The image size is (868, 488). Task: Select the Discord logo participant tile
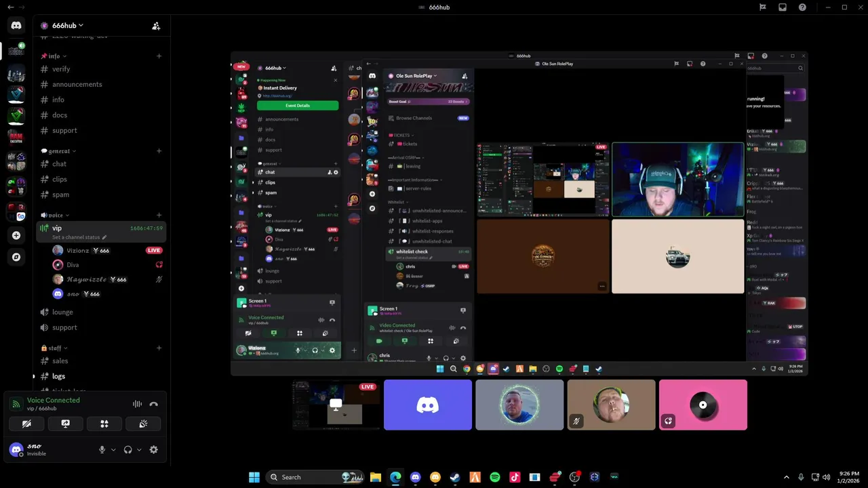[428, 405]
